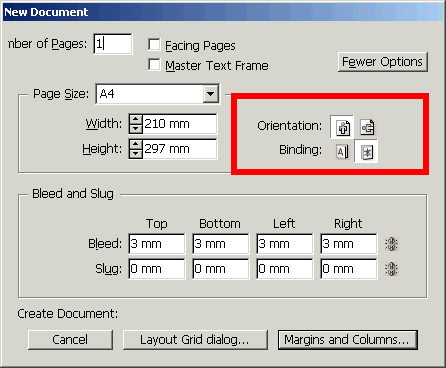Viewport: 446px width, 368px height.
Task: Click the Margins and Columns button
Action: [x=348, y=340]
